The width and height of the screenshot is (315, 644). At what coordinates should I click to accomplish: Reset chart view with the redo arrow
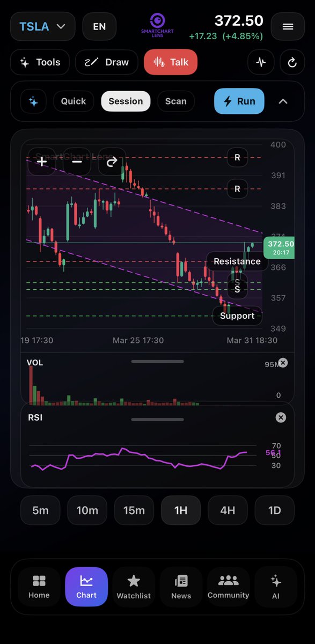click(x=112, y=162)
